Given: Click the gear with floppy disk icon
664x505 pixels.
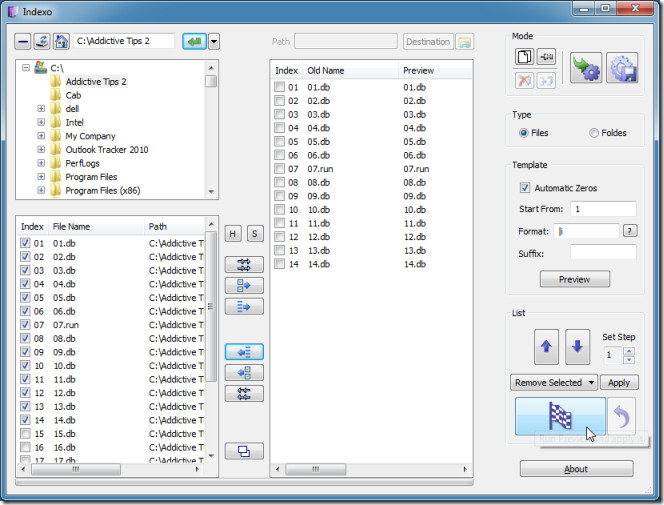Looking at the screenshot, I should tap(621, 68).
